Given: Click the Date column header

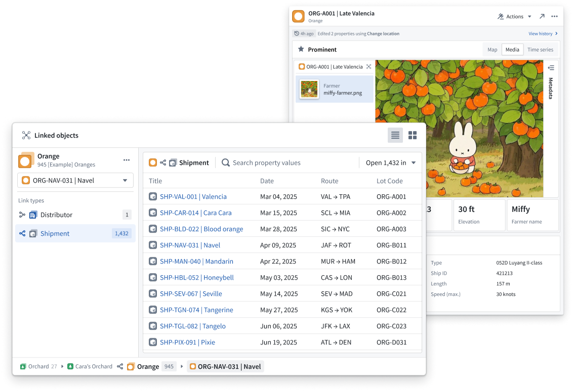Looking at the screenshot, I should click(267, 181).
